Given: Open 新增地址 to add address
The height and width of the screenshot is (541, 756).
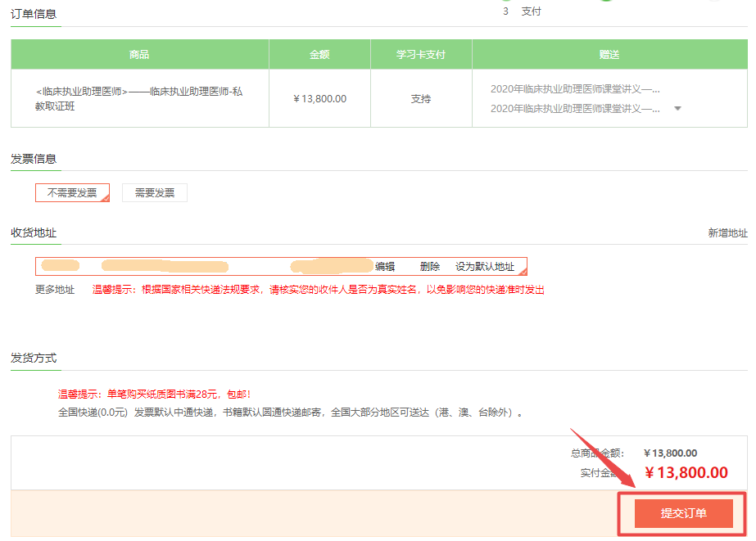Looking at the screenshot, I should coord(727,233).
